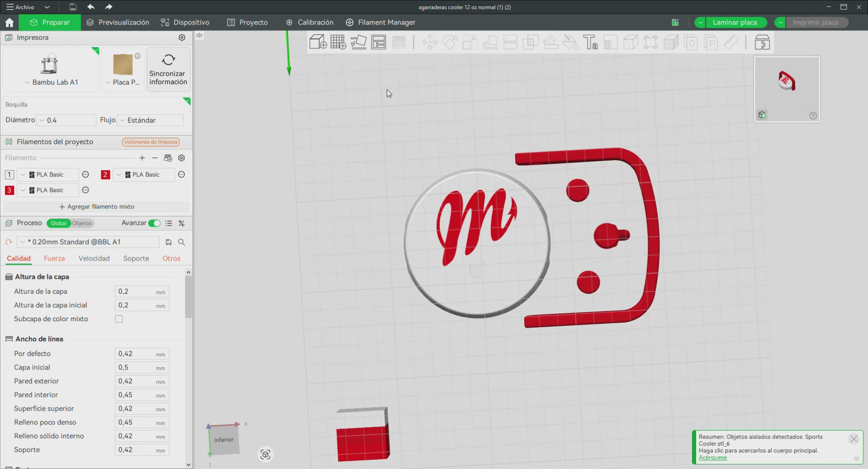Dismiss the isolated objects notification

(854, 439)
